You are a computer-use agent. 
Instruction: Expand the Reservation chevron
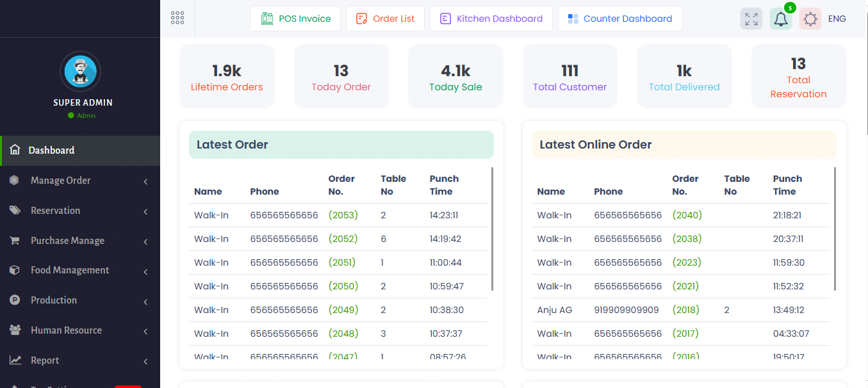coord(145,212)
